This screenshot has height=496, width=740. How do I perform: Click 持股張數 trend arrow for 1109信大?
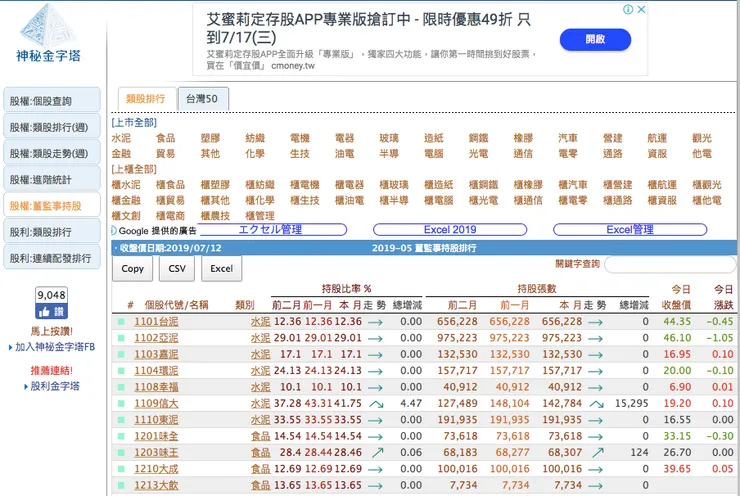click(597, 404)
